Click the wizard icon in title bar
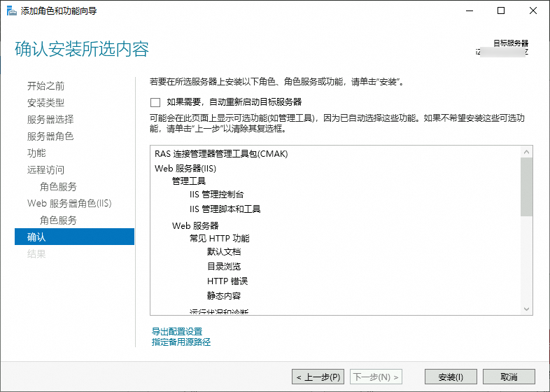Image resolution: width=550 pixels, height=392 pixels. (x=12, y=11)
